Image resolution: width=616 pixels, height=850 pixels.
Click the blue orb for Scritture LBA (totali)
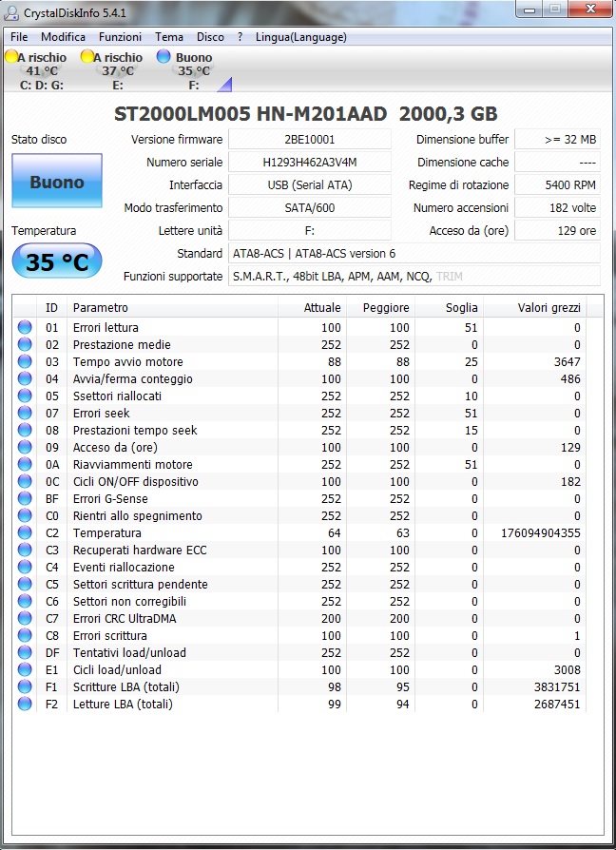tap(25, 686)
